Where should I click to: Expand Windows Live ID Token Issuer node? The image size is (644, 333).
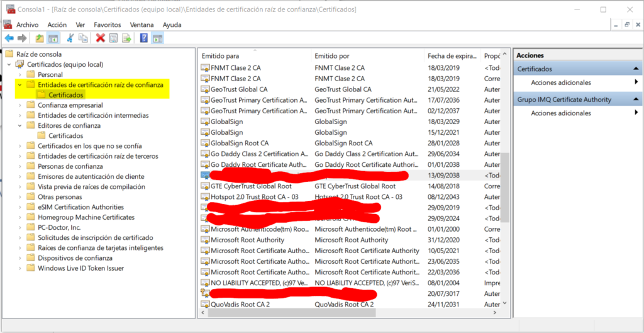[x=19, y=268]
